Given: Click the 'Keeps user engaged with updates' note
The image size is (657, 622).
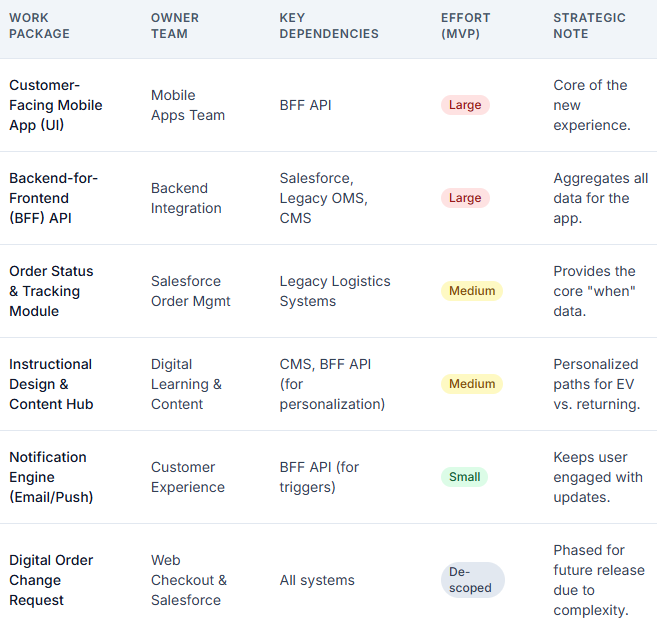Looking at the screenshot, I should point(598,477).
